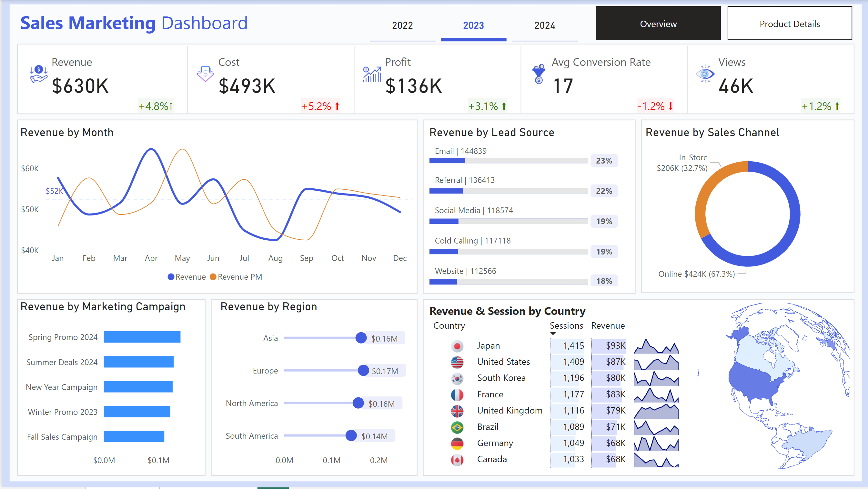Click the Cost price-tag icon
This screenshot has height=489, width=868.
pyautogui.click(x=205, y=74)
